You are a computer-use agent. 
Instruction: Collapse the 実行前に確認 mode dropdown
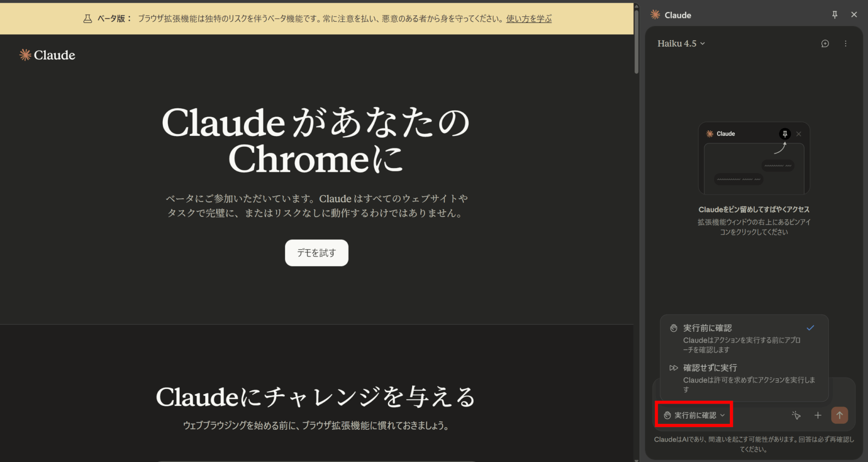click(694, 415)
